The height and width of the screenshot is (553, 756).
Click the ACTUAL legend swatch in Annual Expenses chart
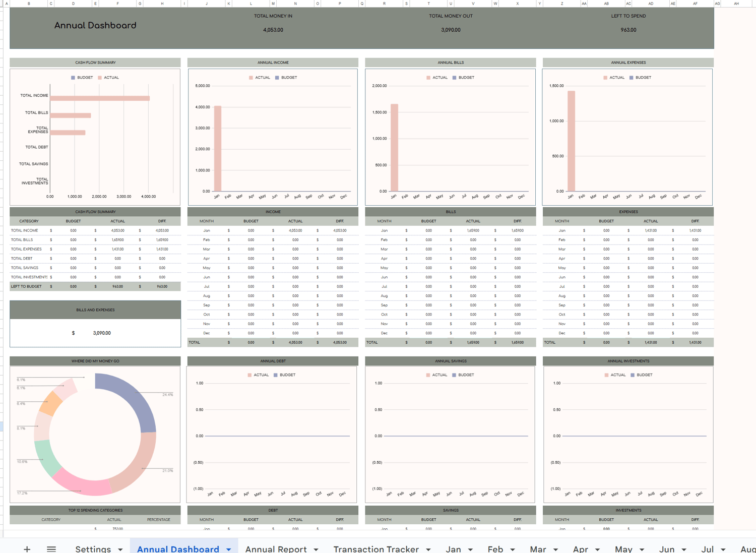tap(605, 78)
